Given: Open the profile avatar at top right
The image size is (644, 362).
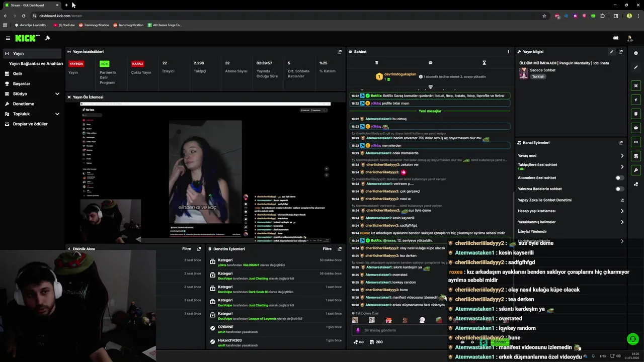Looking at the screenshot, I should pos(629,38).
